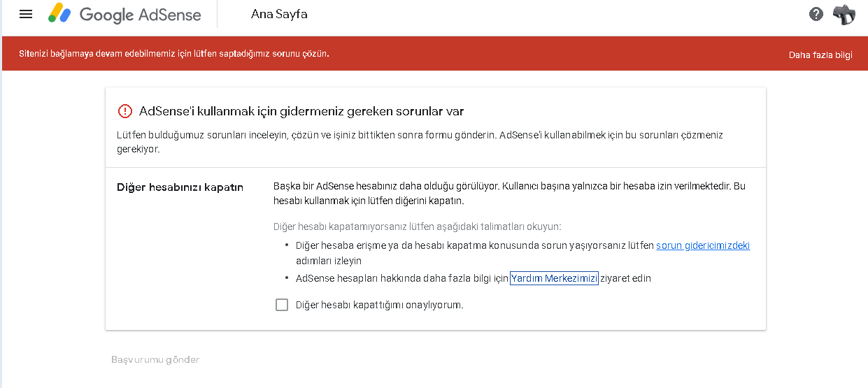Open the account profile avatar
868x388 pixels.
point(845,14)
